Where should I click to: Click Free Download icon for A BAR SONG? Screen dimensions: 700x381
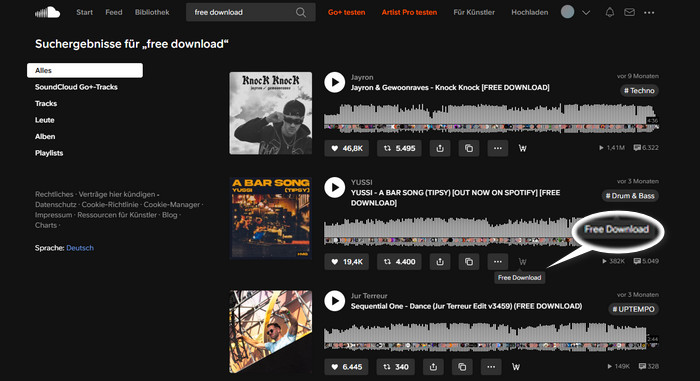pyautogui.click(x=522, y=262)
